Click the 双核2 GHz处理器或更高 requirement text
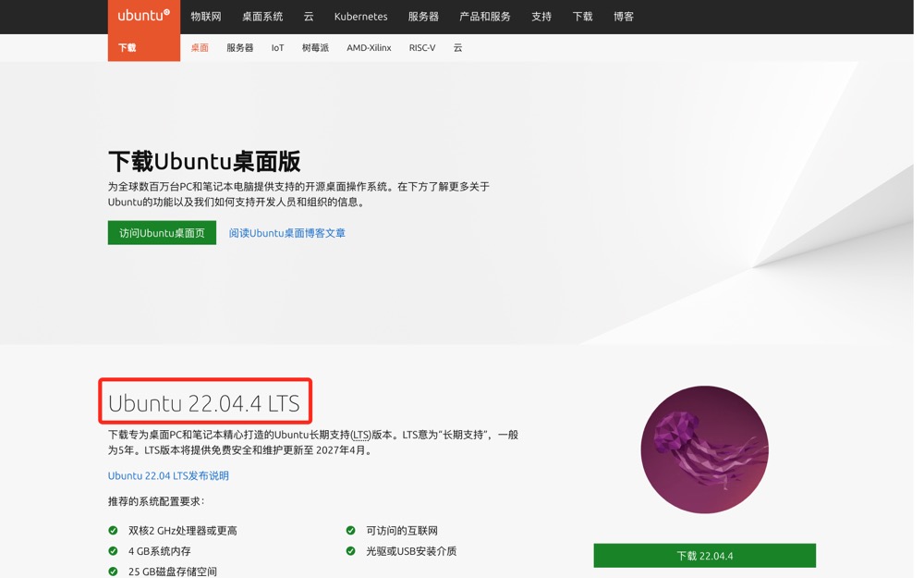924x578 pixels. pyautogui.click(x=183, y=531)
